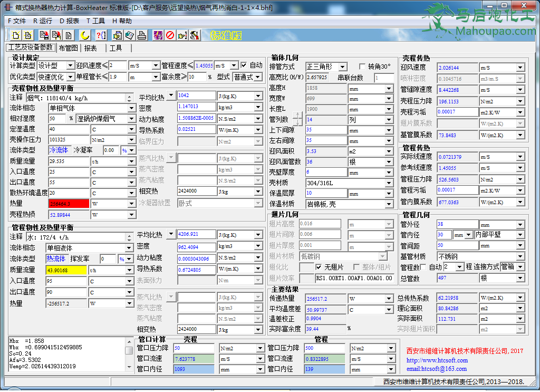Image resolution: width=540 pixels, height=392 pixels.
Task: Click the printer icon in toolbar
Action: pyautogui.click(x=142, y=35)
